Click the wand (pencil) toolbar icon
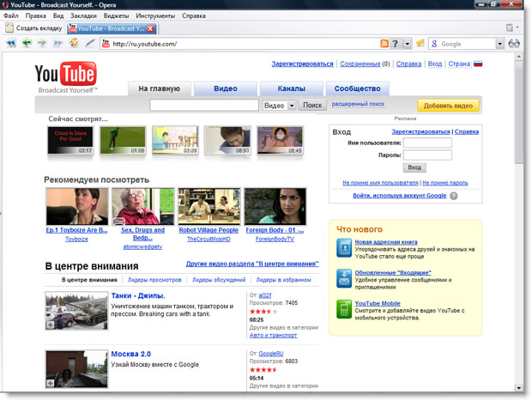The height and width of the screenshot is (401, 532). click(90, 43)
